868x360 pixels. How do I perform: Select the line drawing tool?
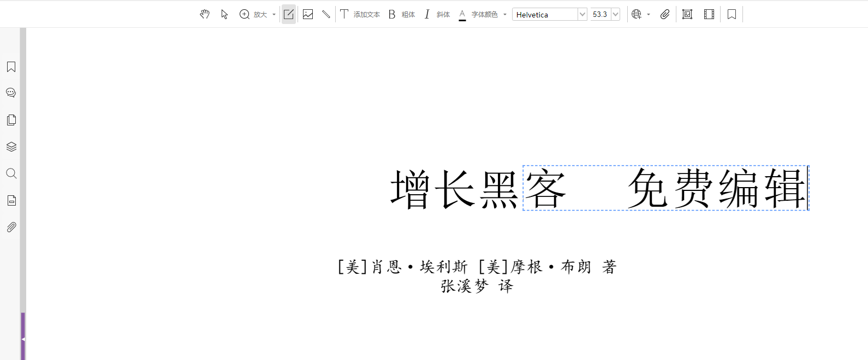click(326, 14)
